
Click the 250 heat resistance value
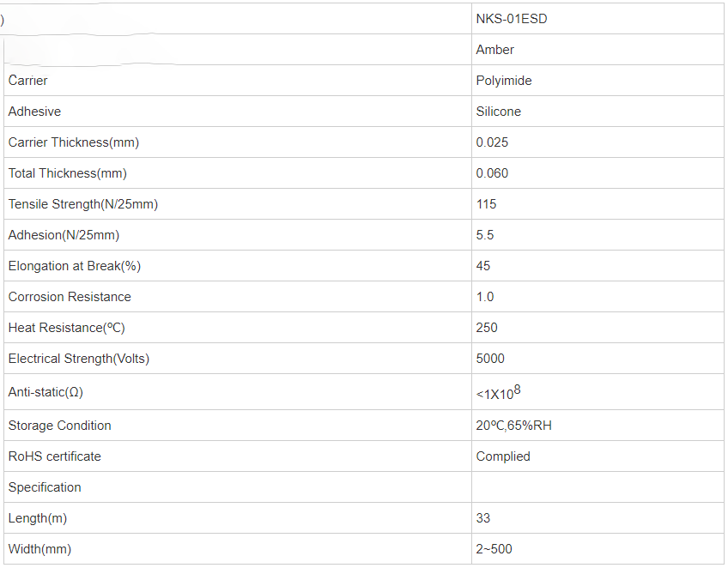pos(487,328)
